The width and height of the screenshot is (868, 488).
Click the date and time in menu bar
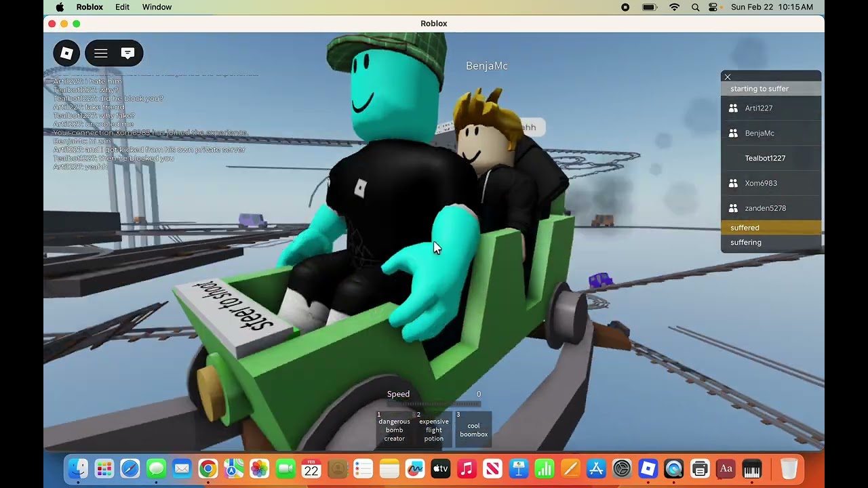click(772, 7)
